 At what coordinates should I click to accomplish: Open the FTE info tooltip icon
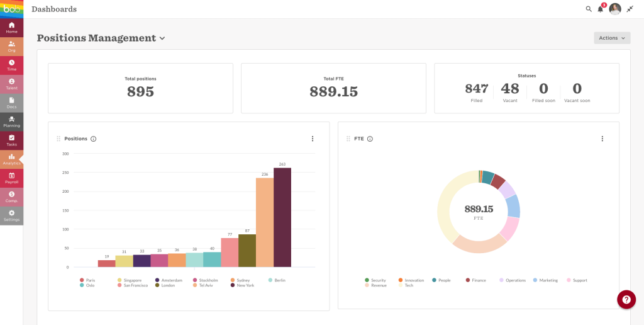[370, 139]
